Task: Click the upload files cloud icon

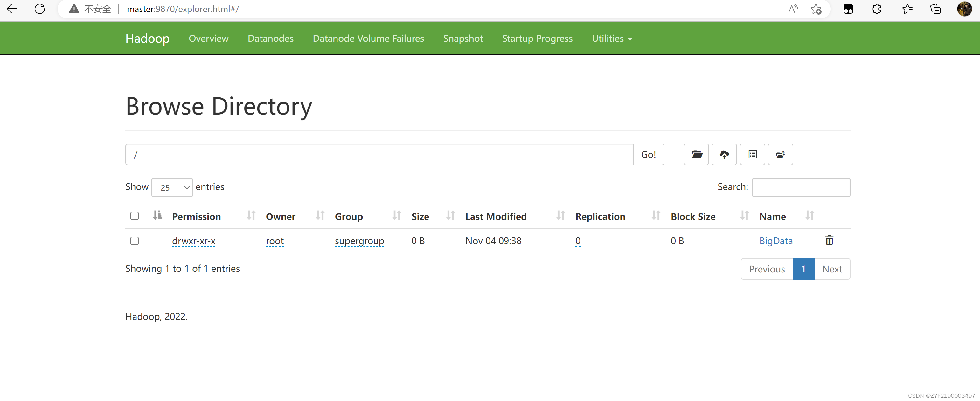Action: (x=724, y=154)
